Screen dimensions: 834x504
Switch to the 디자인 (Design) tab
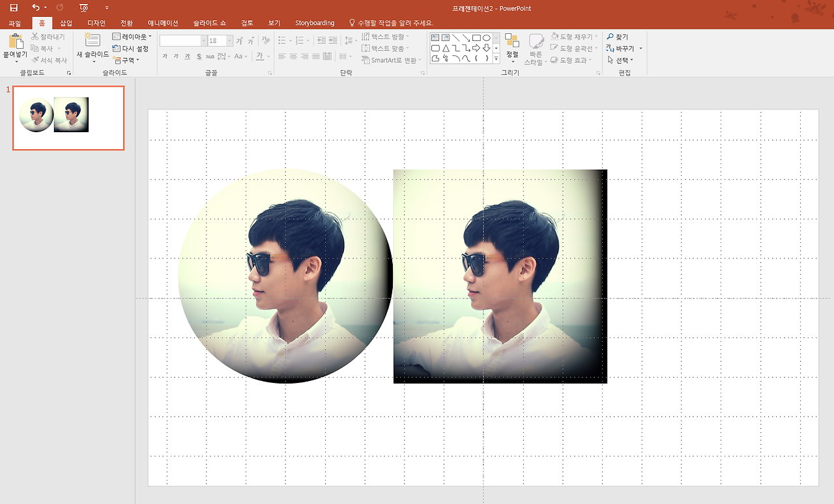pos(96,23)
